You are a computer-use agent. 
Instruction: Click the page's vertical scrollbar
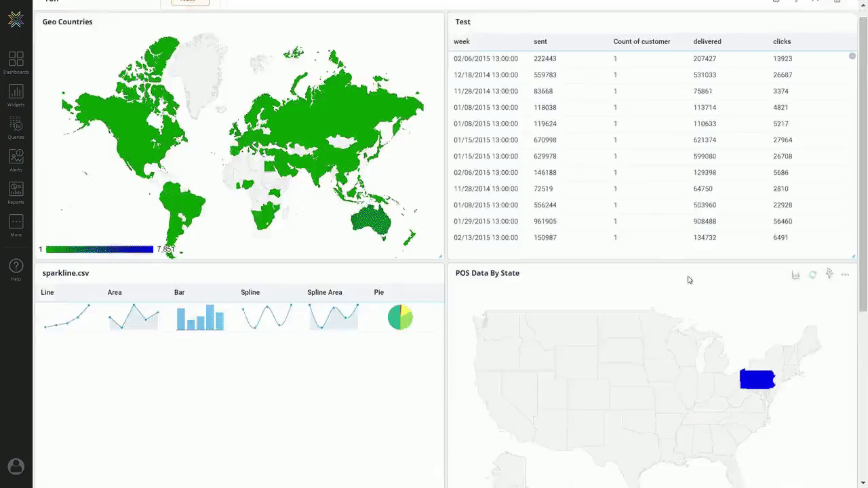click(x=863, y=163)
